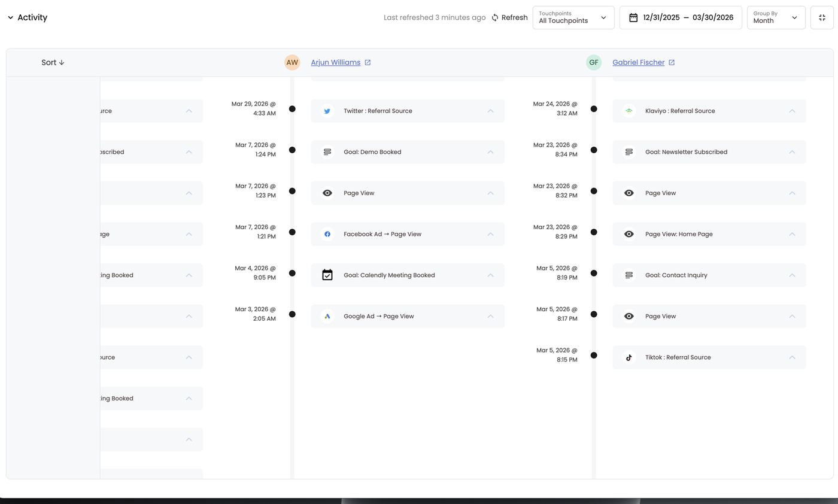
Task: Click the Twitter bird icon on Referral Source card
Action: [327, 111]
